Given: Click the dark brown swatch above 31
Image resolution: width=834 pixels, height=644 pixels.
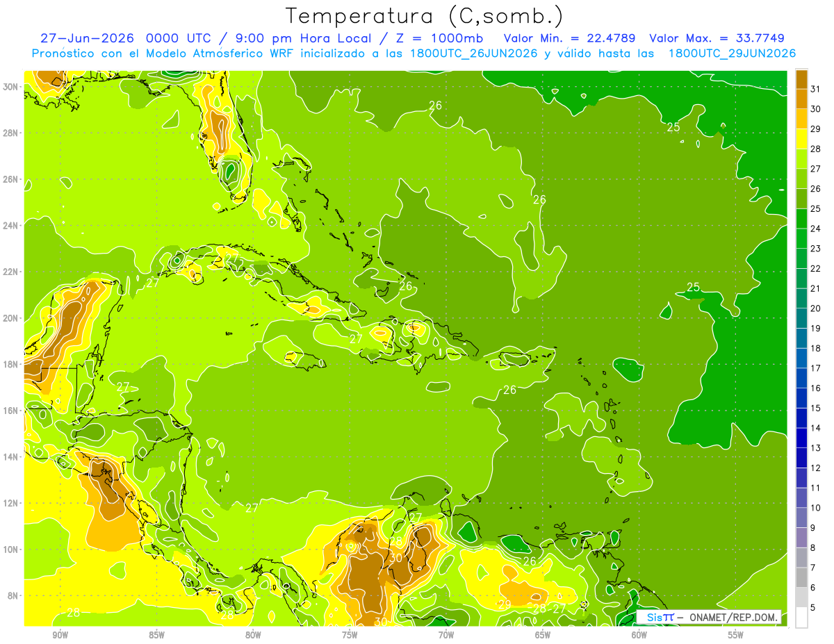Looking at the screenshot, I should coord(801,79).
